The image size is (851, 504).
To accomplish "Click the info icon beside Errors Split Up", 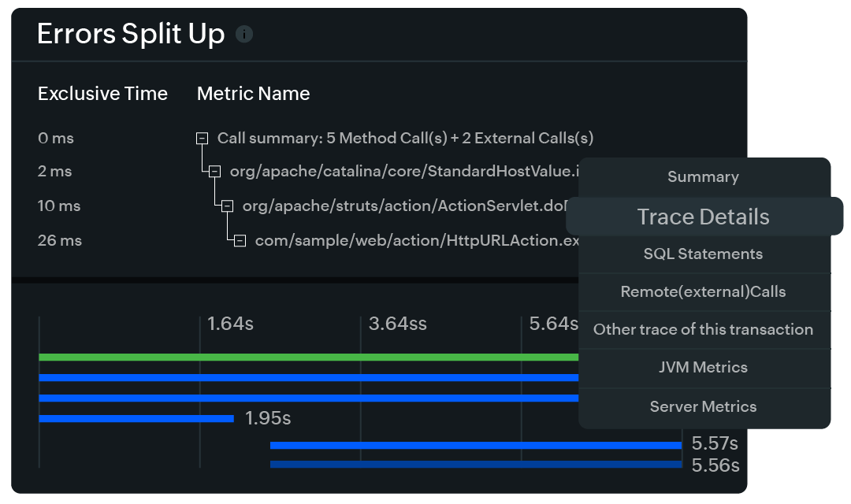I will [244, 35].
